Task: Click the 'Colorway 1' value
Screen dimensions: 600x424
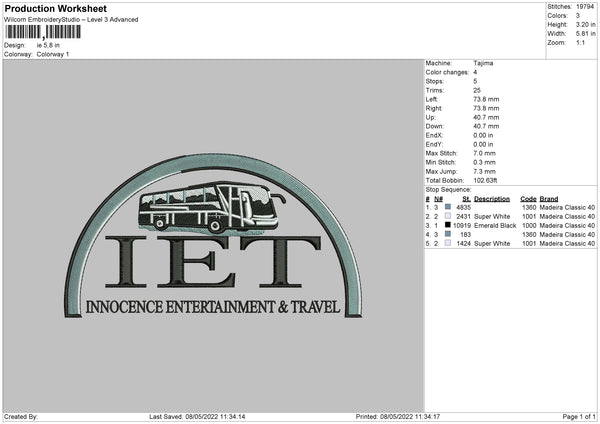Action: click(53, 54)
